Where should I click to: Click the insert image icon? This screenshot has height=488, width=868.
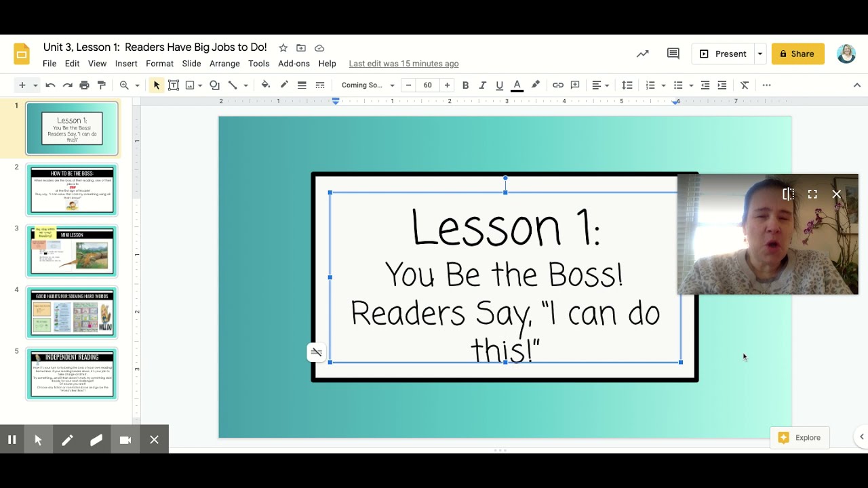[190, 85]
